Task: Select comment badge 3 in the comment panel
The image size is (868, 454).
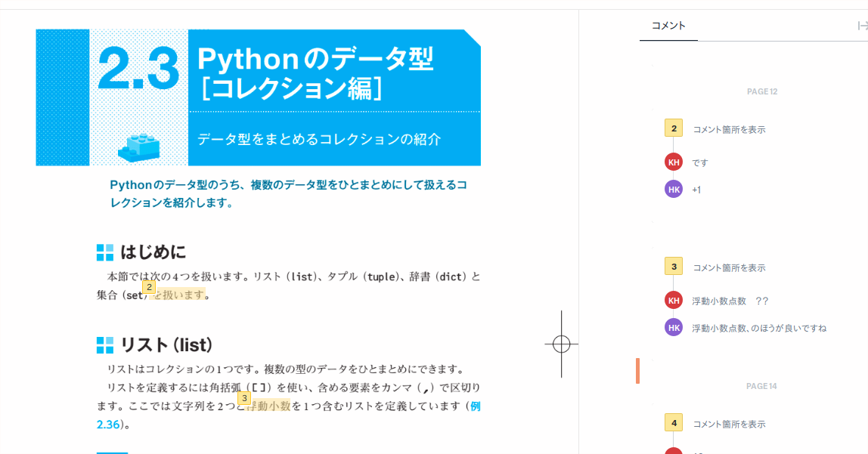Action: (674, 267)
